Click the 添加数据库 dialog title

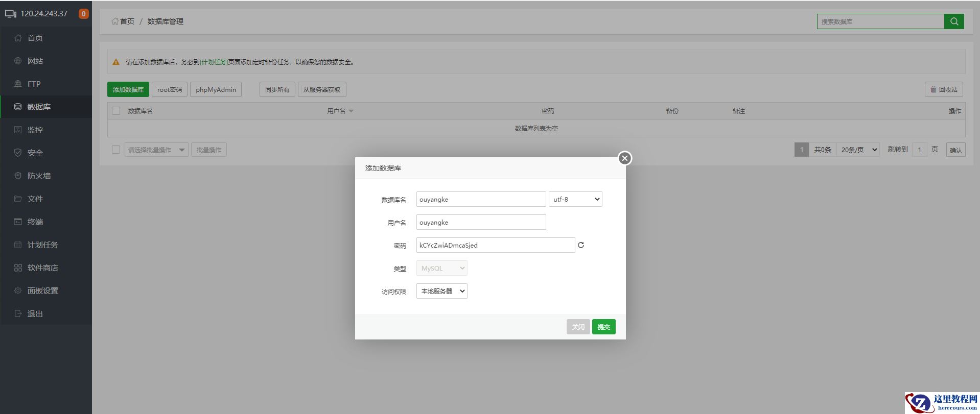click(x=383, y=168)
